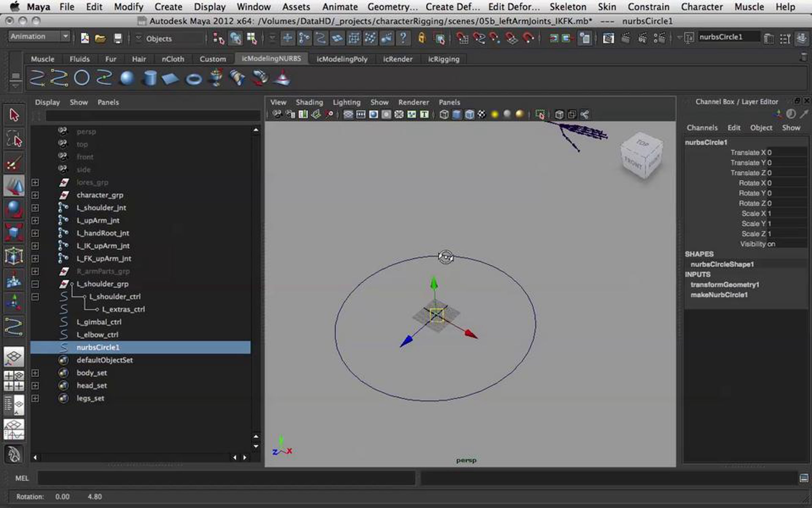This screenshot has width=812, height=508.
Task: Open the Animation menu set dropdown
Action: (39, 37)
